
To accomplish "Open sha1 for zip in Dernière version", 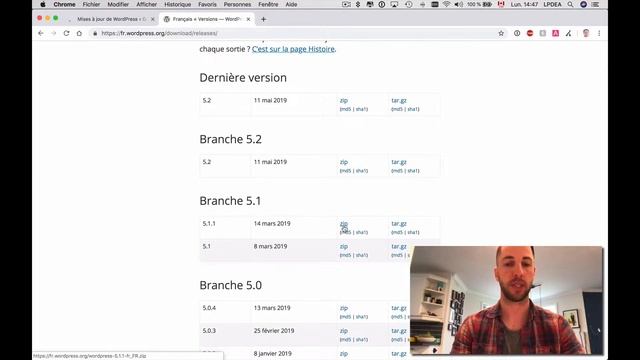I will (361, 109).
